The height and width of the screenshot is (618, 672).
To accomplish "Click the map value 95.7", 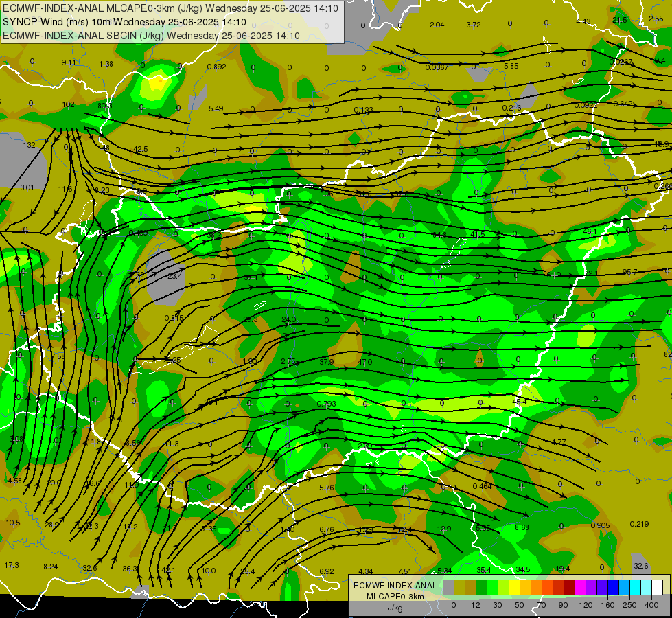I will coord(629,272).
